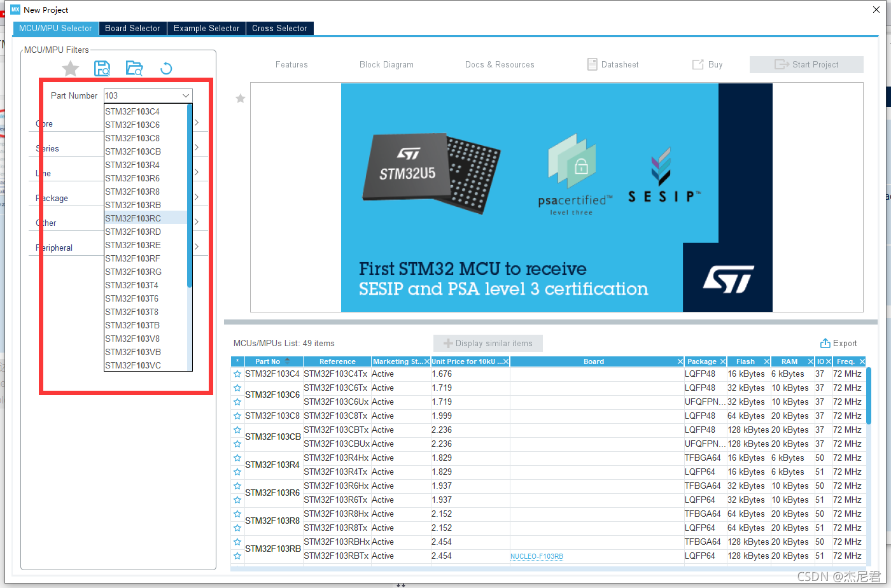Click the star beside the banner image

(x=241, y=99)
